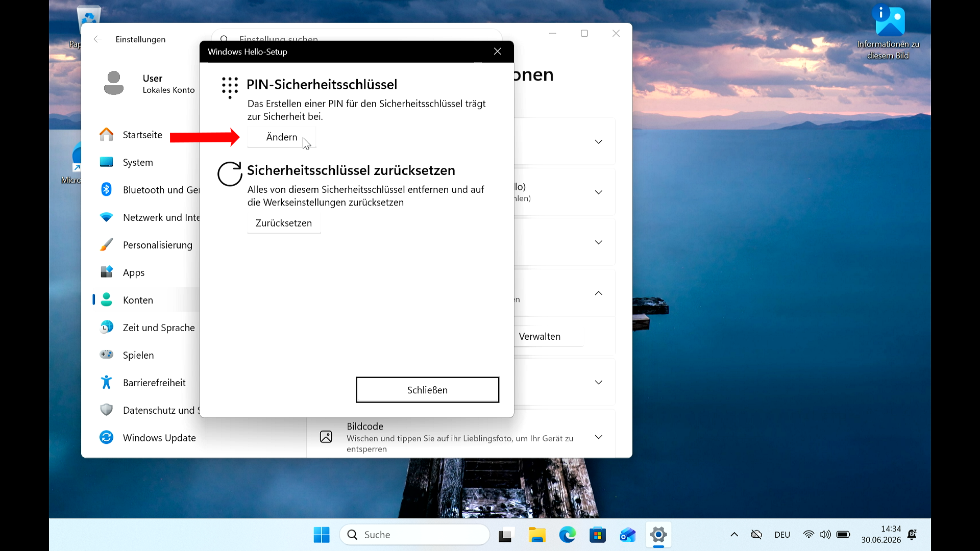Click the Apps icon in sidebar

(x=106, y=272)
